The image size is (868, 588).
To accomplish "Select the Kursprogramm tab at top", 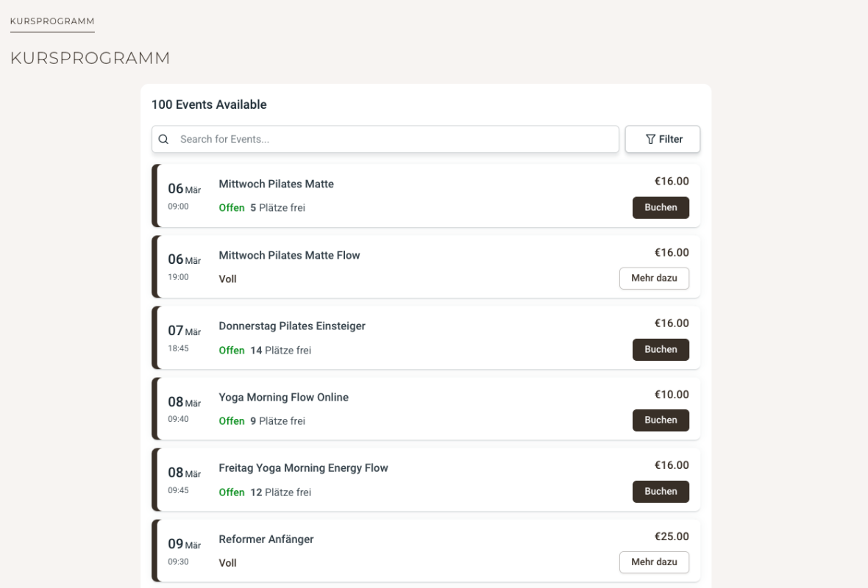I will pos(52,21).
